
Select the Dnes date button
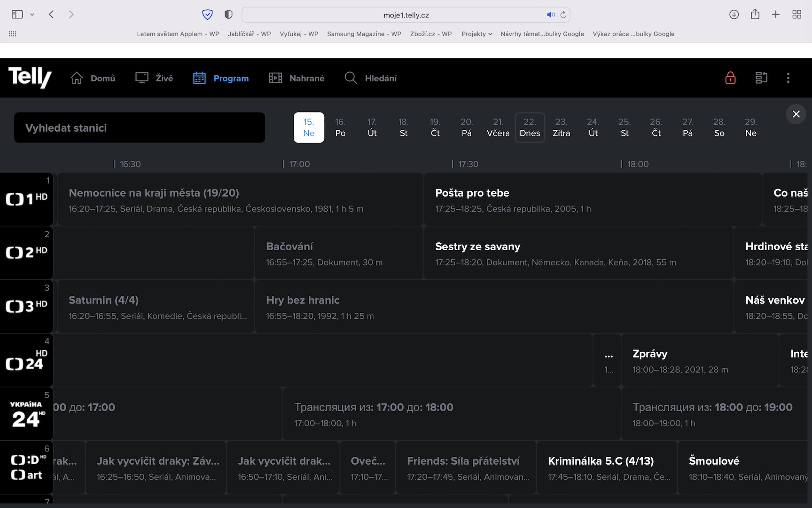point(530,127)
